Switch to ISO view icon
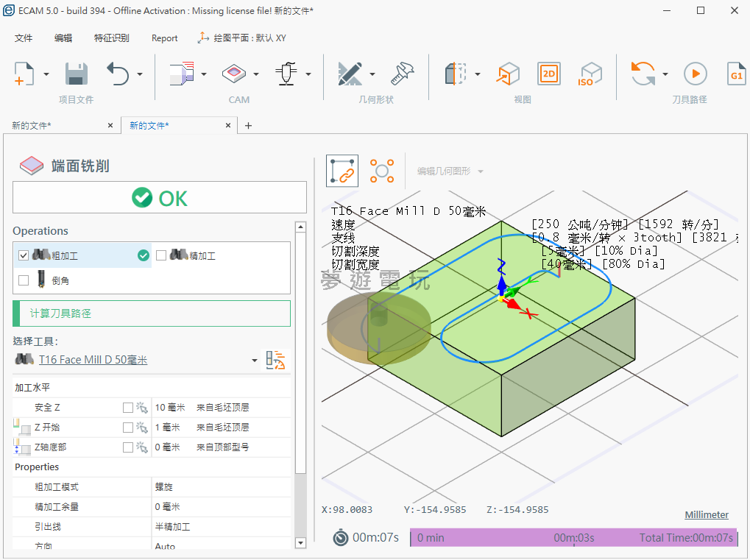The height and width of the screenshot is (560, 750). (590, 74)
